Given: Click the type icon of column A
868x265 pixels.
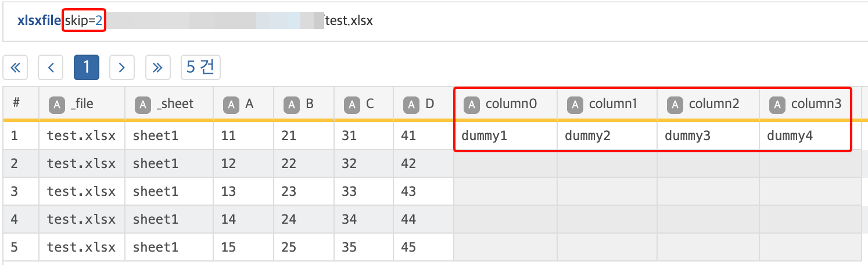Looking at the screenshot, I should point(231,105).
